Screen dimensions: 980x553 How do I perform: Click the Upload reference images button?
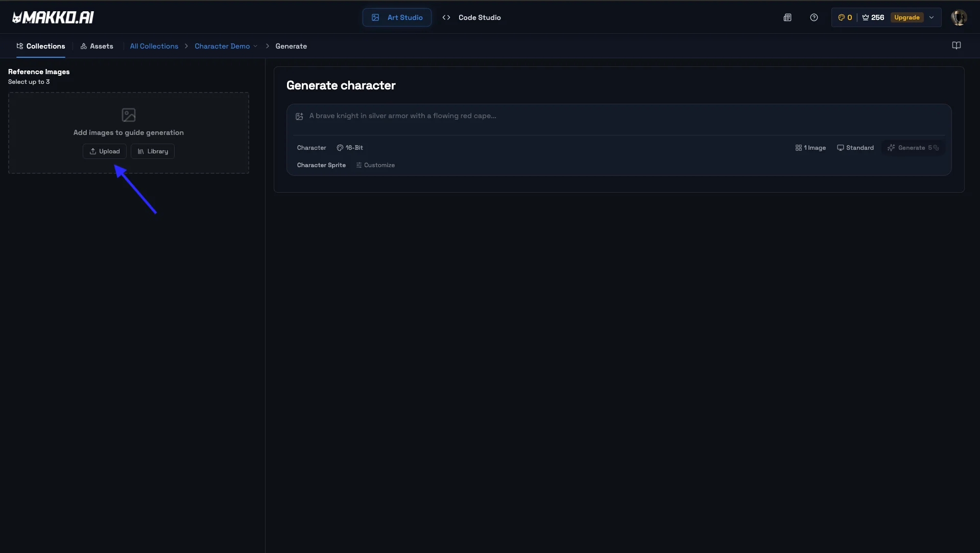[x=104, y=151]
